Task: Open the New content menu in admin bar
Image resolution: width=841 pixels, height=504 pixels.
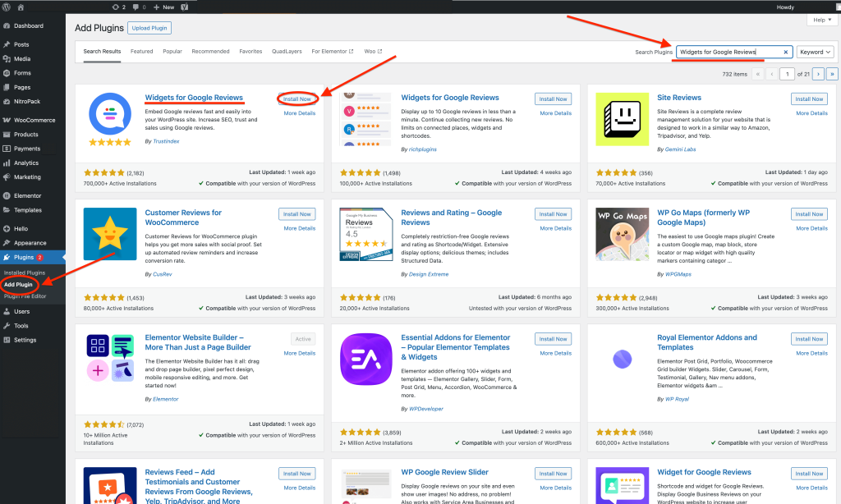Action: pyautogui.click(x=164, y=7)
